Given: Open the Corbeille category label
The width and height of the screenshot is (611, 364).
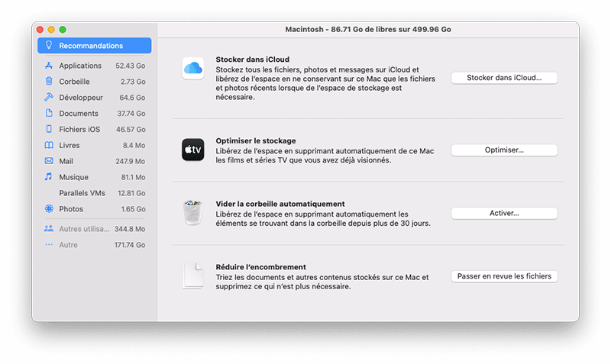Looking at the screenshot, I should click(x=74, y=82).
